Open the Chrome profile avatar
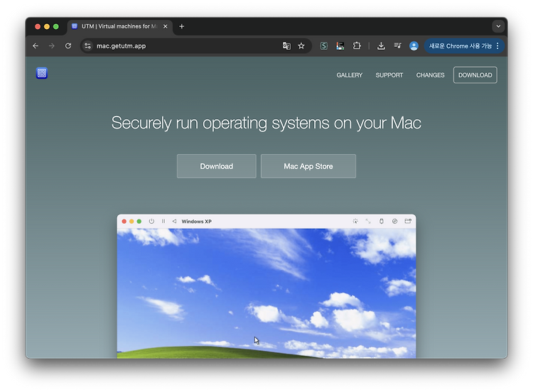Screen dimensions: 533x392 [414, 46]
